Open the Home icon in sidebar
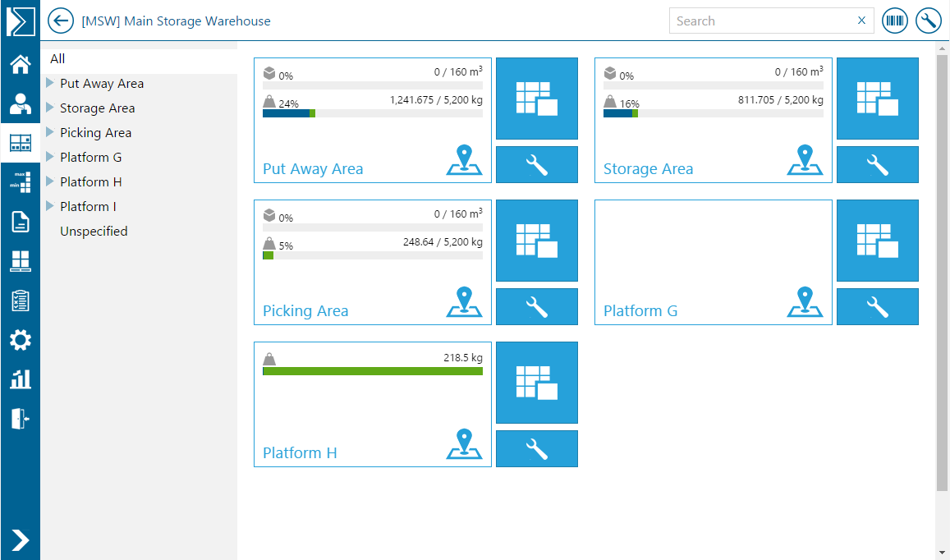 pyautogui.click(x=21, y=64)
